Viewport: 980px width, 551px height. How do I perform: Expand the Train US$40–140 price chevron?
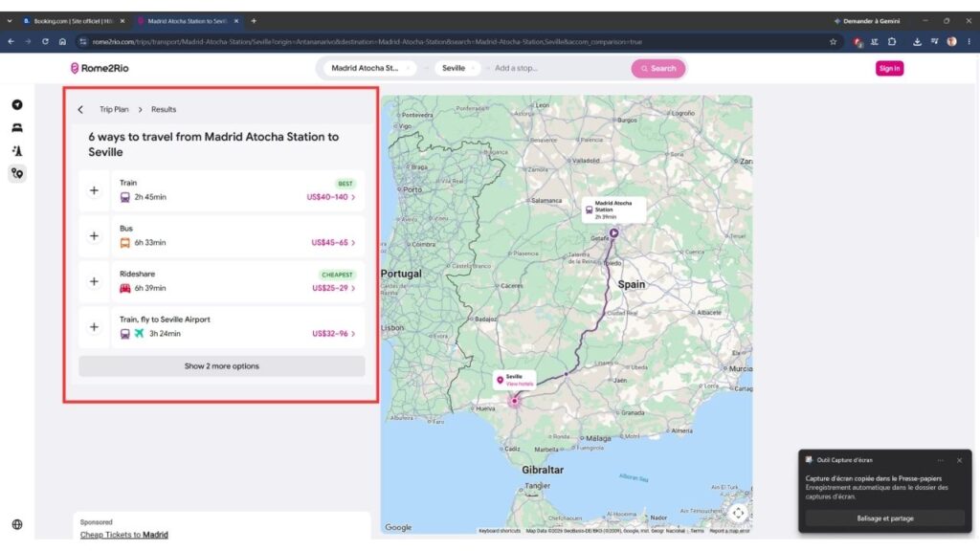(x=353, y=197)
